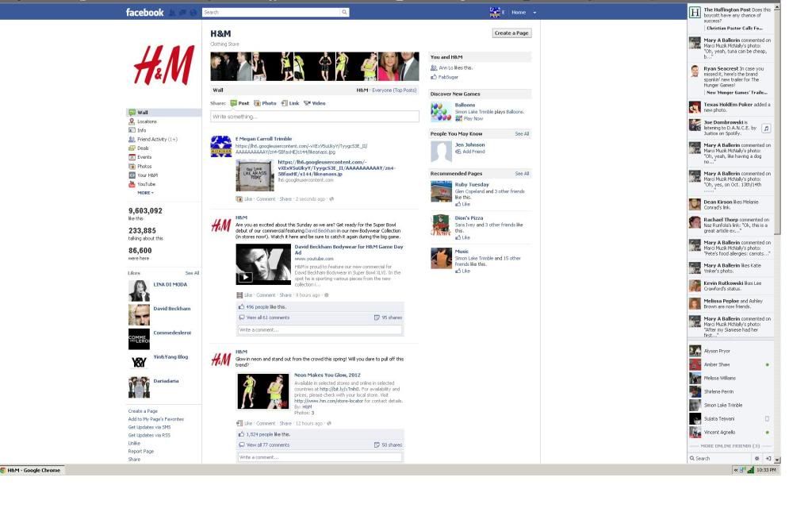Image resolution: width=812 pixels, height=508 pixels.
Task: Choose the Photo share option
Action: click(x=265, y=103)
